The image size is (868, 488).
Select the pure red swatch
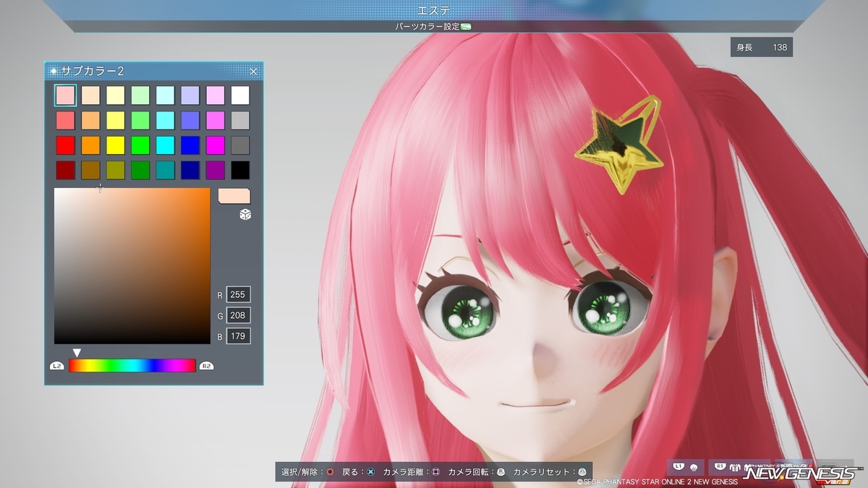tap(65, 145)
